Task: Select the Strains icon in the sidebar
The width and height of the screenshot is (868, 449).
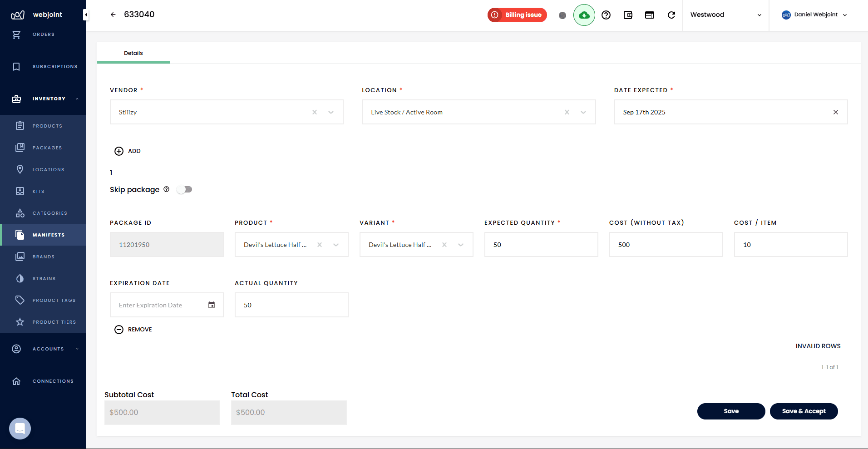Action: (20, 278)
